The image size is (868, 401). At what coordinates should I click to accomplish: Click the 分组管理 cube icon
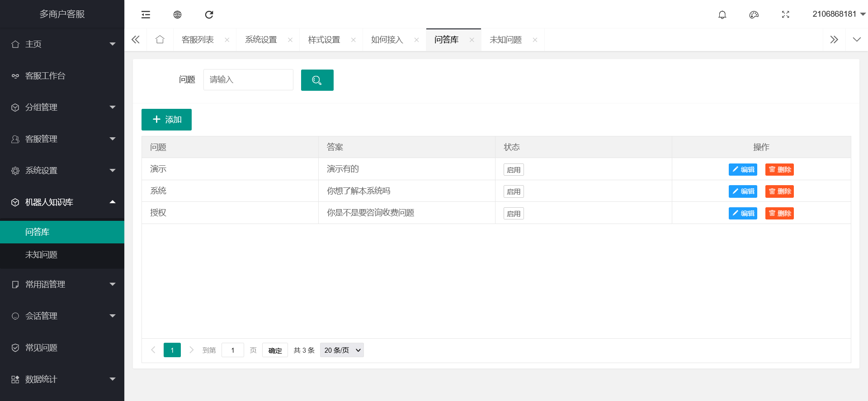pyautogui.click(x=15, y=107)
